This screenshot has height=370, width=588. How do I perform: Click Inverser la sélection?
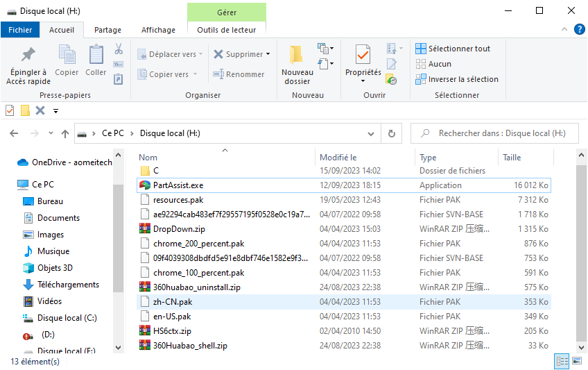tap(457, 79)
